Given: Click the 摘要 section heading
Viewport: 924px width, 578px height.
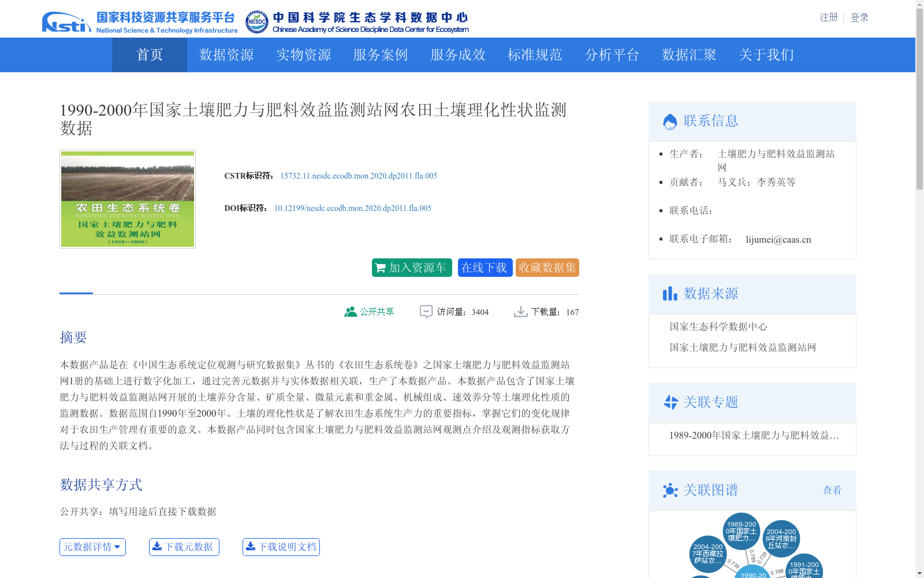Looking at the screenshot, I should coord(73,338).
